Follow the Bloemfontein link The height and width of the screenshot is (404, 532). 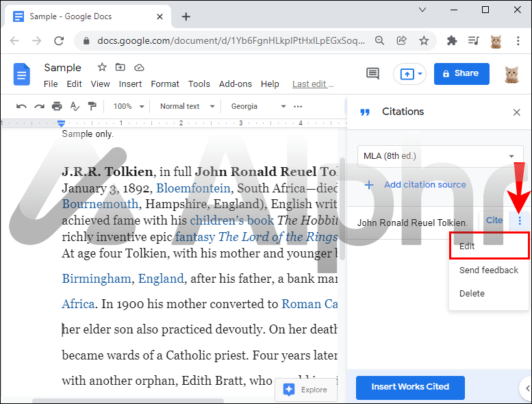pos(193,188)
